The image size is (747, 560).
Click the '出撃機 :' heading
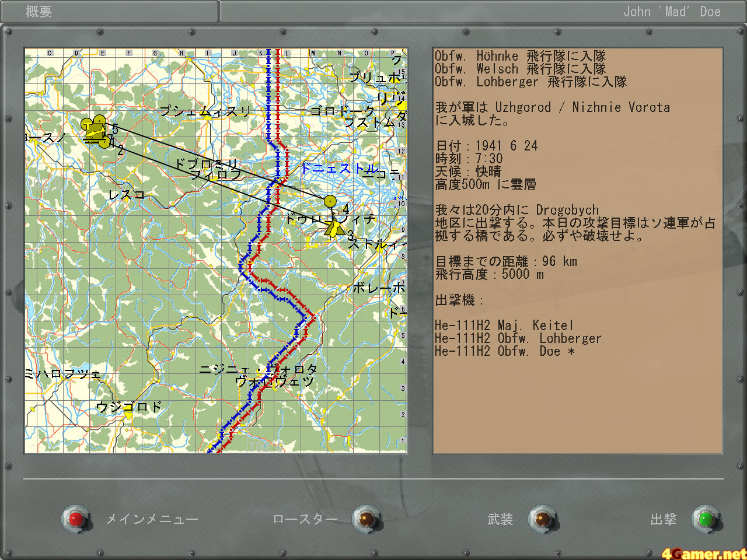tap(459, 300)
